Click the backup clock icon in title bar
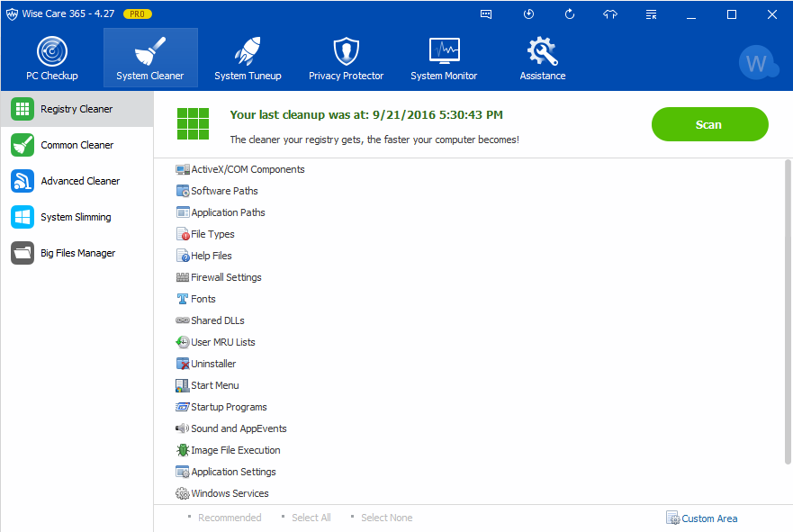Screen dimensions: 793x532 coord(528,14)
